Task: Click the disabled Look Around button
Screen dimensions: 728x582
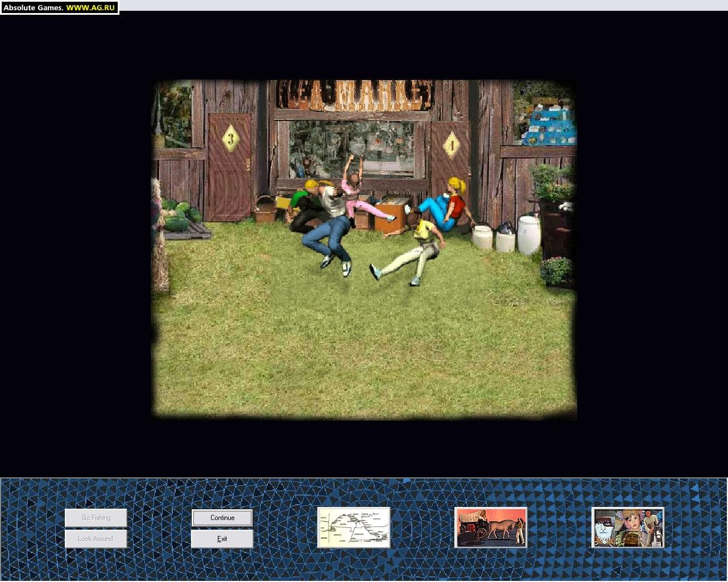Action: click(96, 539)
